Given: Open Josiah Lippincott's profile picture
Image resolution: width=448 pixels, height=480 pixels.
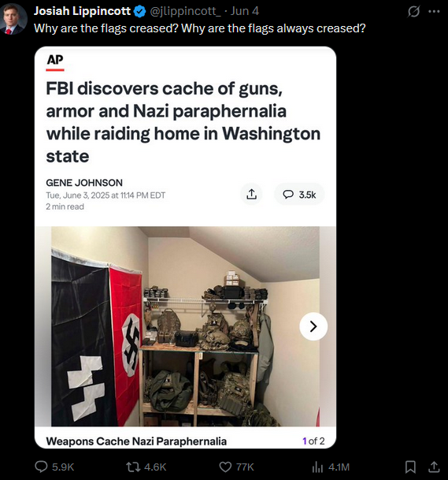Looking at the screenshot, I should pos(13,17).
